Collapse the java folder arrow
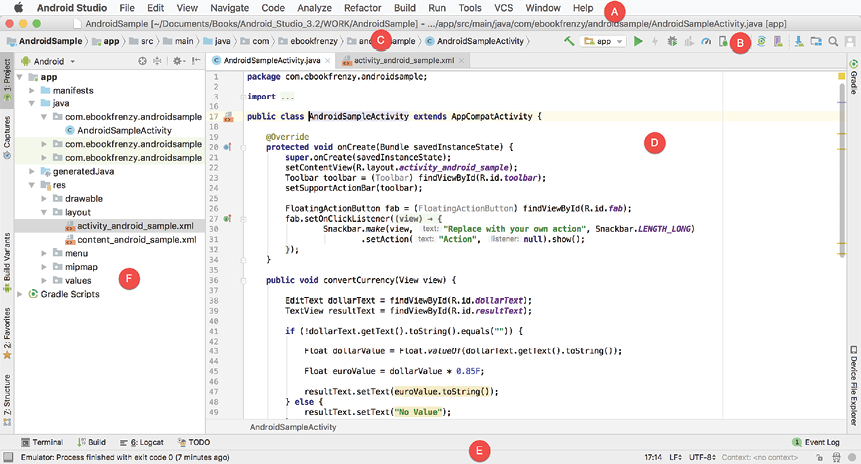Viewport: 861px width, 464px height. coord(32,103)
